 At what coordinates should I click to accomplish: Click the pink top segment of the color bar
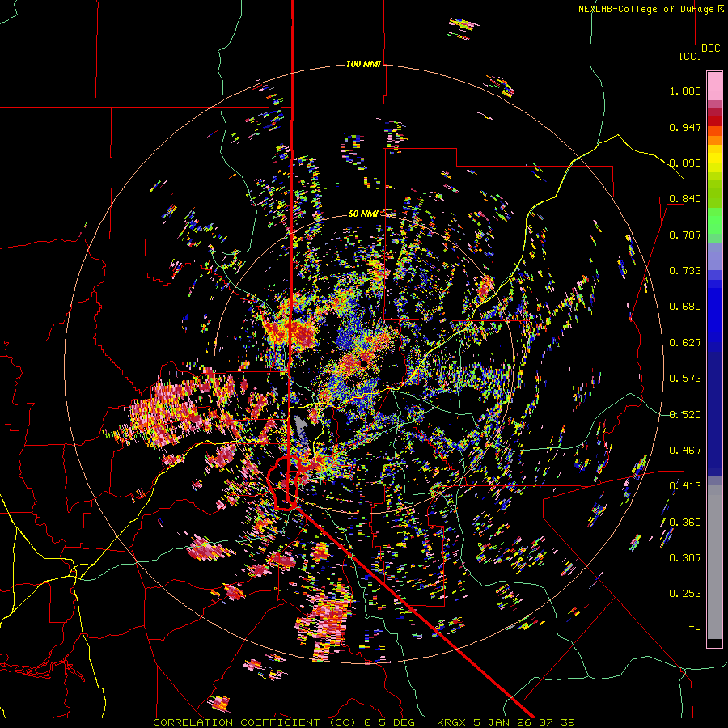[714, 86]
